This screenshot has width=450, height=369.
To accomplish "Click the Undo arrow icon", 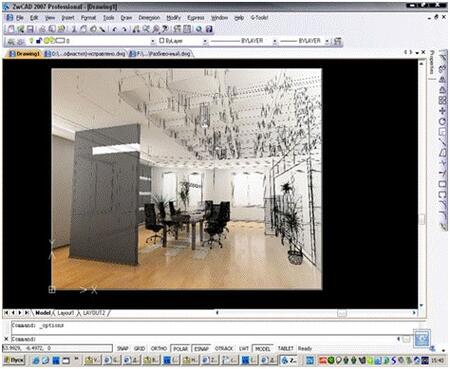I will click(x=115, y=29).
